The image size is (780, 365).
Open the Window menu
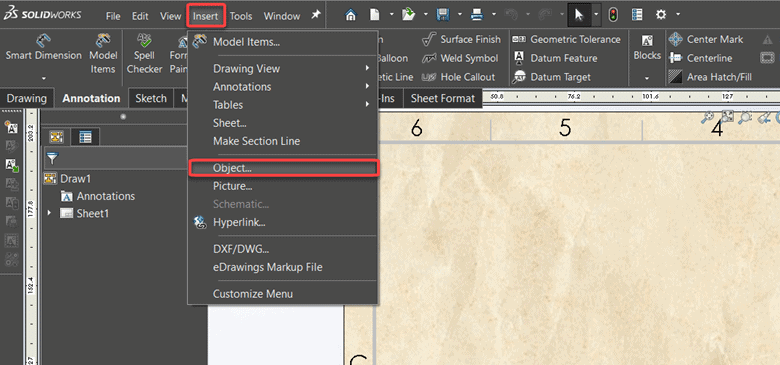(x=282, y=16)
